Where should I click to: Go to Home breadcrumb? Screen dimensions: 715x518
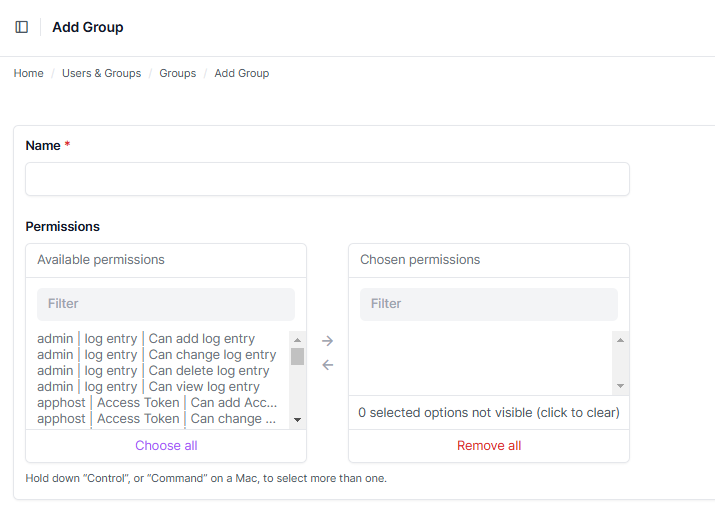coord(28,73)
